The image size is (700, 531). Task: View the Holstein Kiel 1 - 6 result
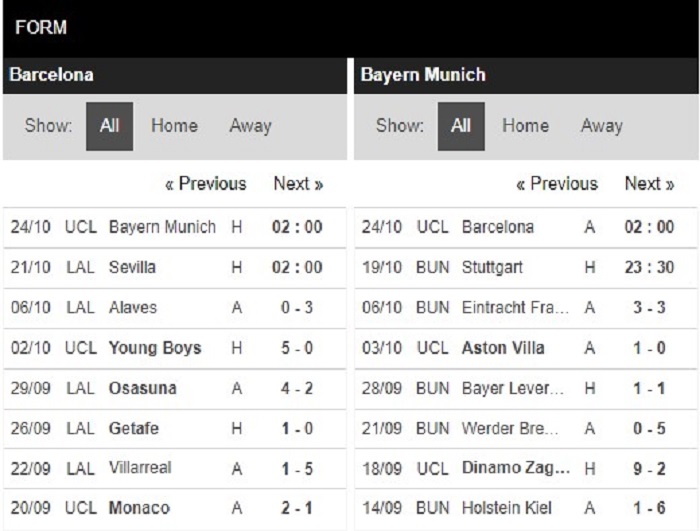[526, 508]
